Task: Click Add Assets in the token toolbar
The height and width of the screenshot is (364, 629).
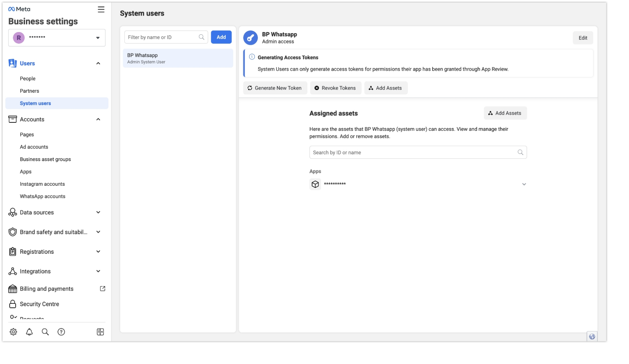Action: click(x=386, y=88)
